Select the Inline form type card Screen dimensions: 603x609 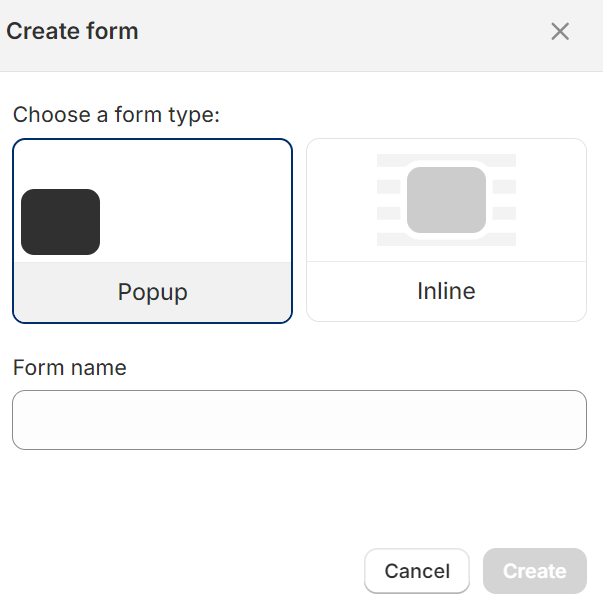coord(446,230)
